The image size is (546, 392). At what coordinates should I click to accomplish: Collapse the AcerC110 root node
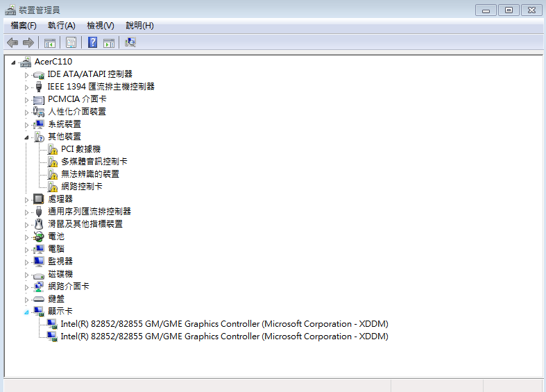(x=13, y=62)
